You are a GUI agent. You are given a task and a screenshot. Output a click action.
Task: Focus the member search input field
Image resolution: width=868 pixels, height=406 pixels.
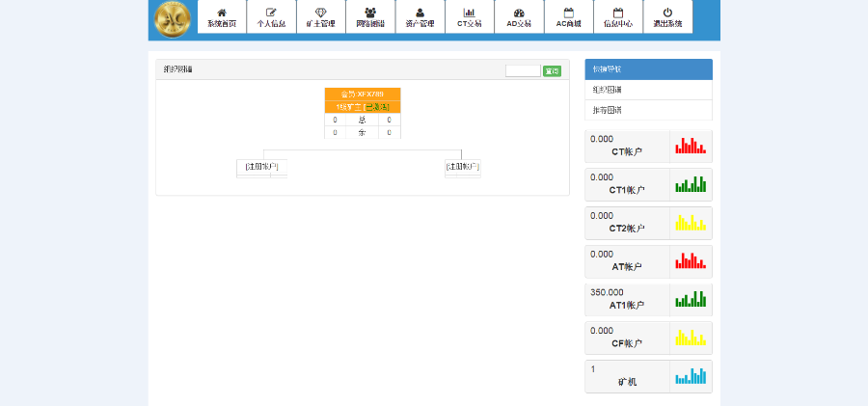523,71
